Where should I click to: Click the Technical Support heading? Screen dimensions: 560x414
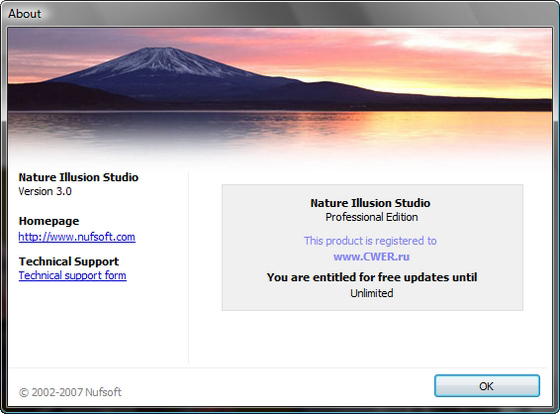[69, 261]
